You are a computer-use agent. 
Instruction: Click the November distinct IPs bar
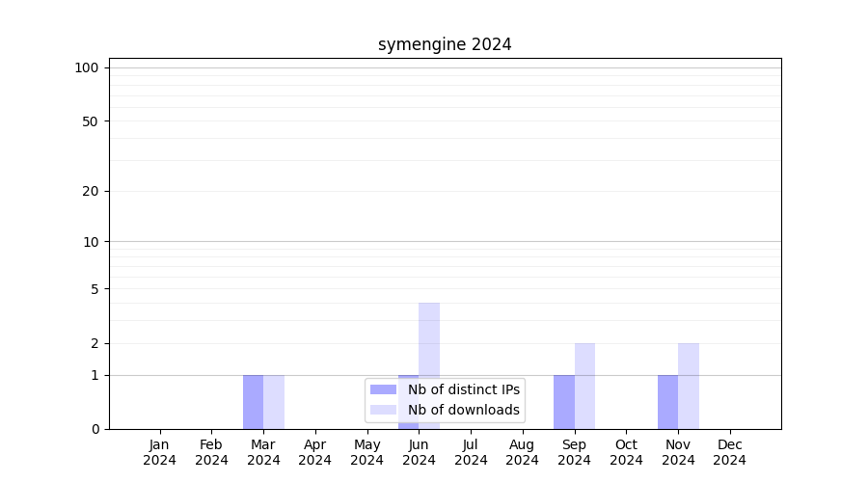coord(667,402)
